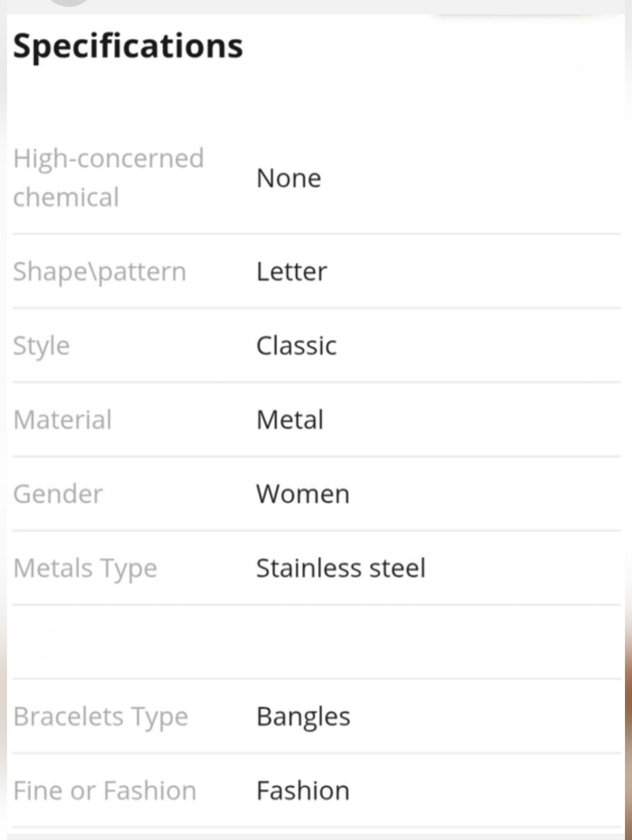Click the Fine or Fashion label
This screenshot has height=840, width=632.
tap(104, 791)
